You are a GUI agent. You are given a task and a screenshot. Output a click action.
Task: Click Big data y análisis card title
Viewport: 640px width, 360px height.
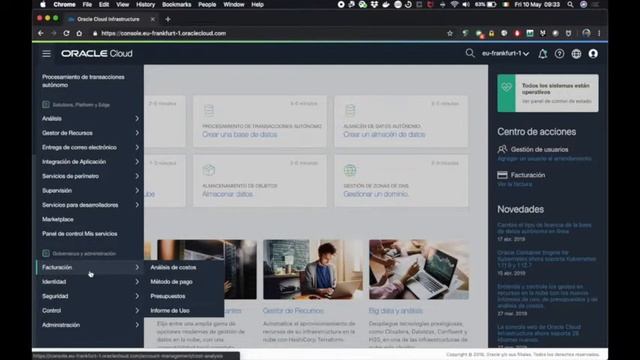pyautogui.click(x=396, y=311)
